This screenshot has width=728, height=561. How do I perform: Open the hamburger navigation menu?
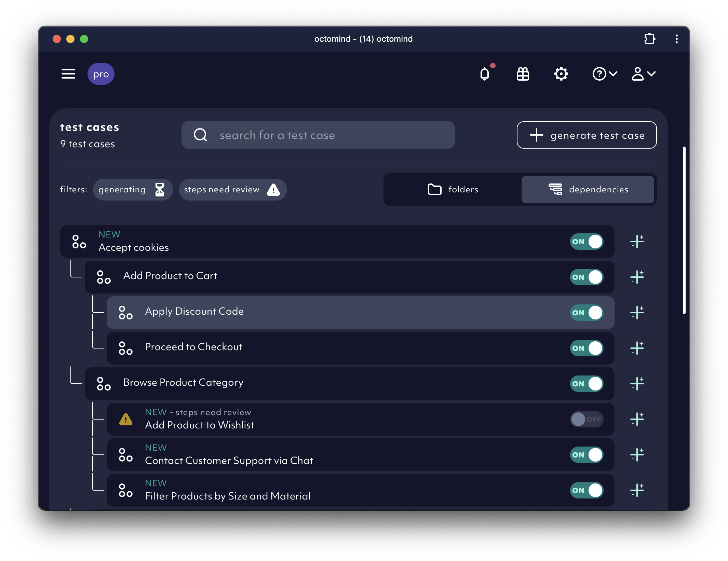tap(68, 74)
